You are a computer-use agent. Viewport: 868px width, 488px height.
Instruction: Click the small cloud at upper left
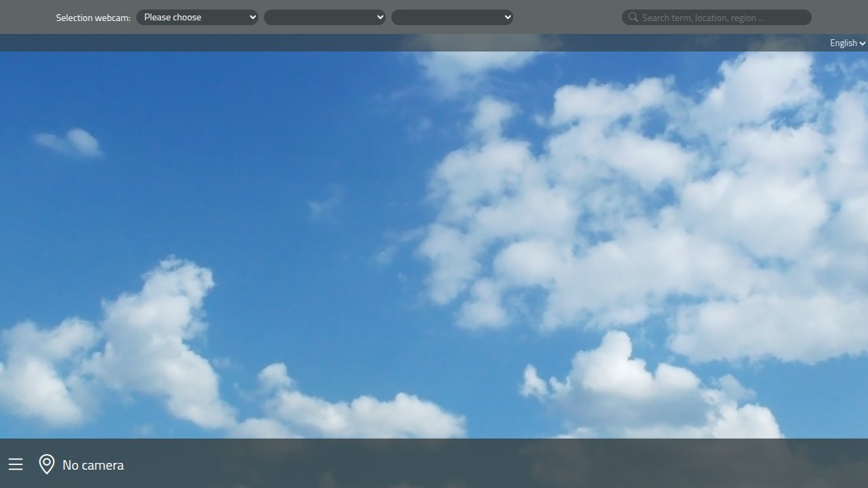tap(70, 142)
